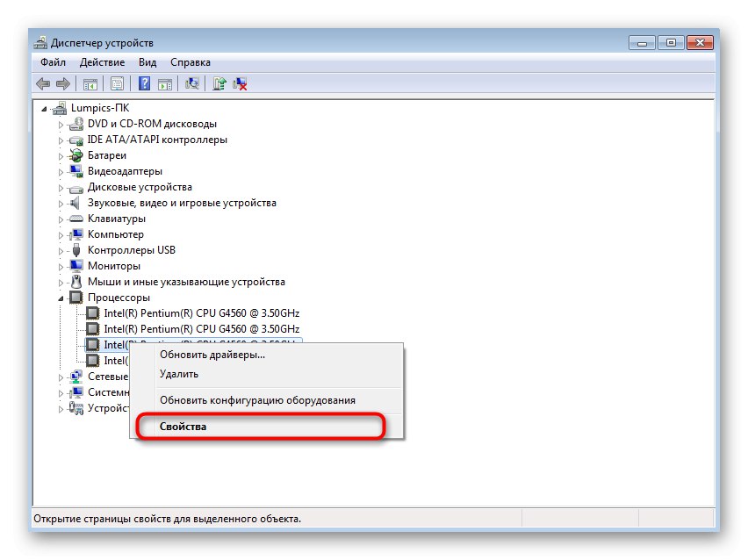Image resolution: width=748 pixels, height=560 pixels.
Task: Click the Uninstall device toolbar icon
Action: (x=239, y=83)
